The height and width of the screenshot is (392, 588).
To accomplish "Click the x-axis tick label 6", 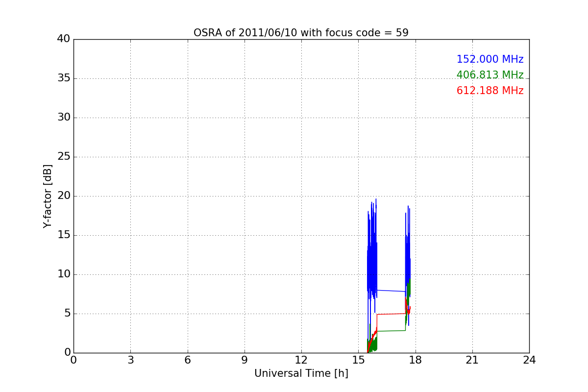I will point(187,360).
